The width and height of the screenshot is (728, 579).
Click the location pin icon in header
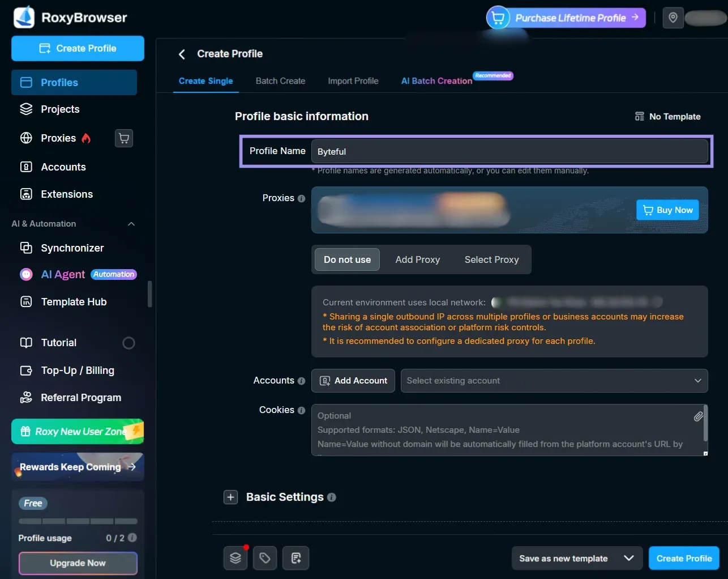[x=673, y=18]
